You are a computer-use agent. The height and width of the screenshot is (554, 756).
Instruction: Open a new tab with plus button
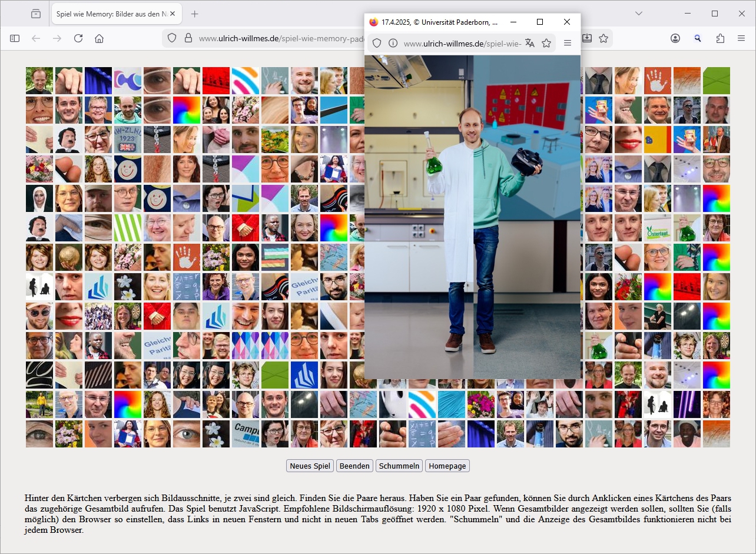tap(195, 14)
